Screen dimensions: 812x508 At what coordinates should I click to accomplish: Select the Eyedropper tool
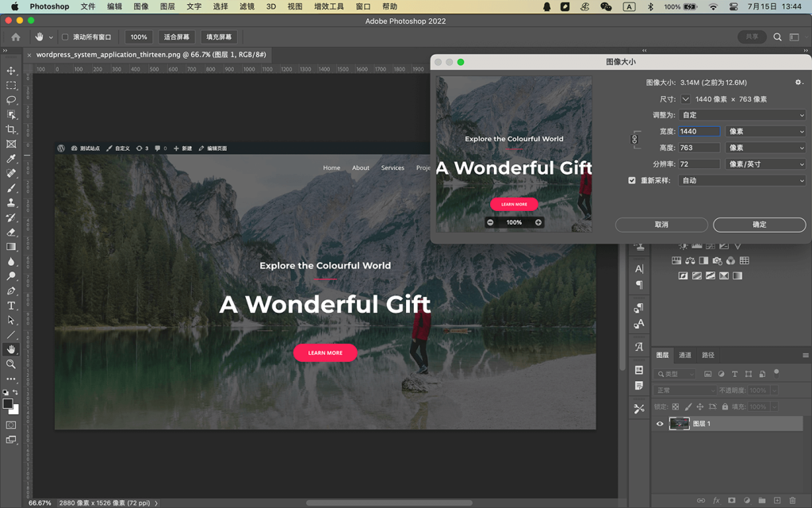pyautogui.click(x=11, y=159)
